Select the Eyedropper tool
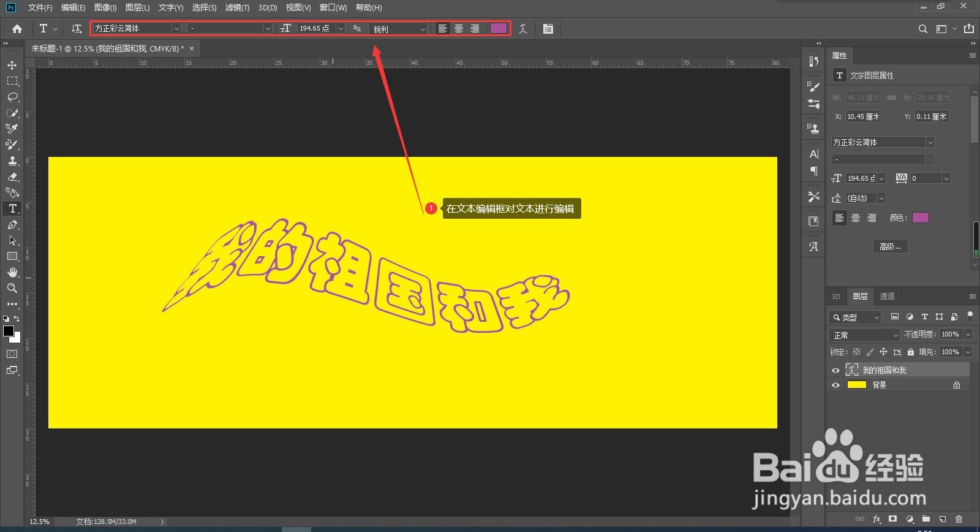This screenshot has width=980, height=532. point(12,129)
